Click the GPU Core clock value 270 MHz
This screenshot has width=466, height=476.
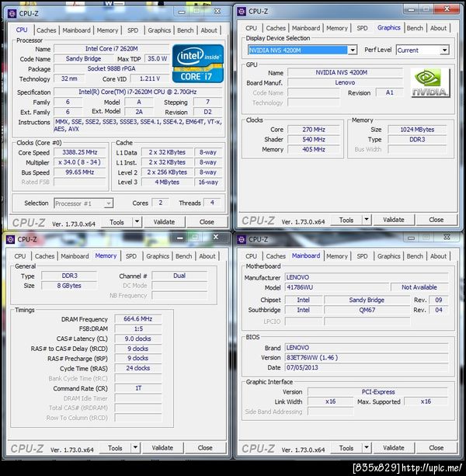click(x=314, y=130)
